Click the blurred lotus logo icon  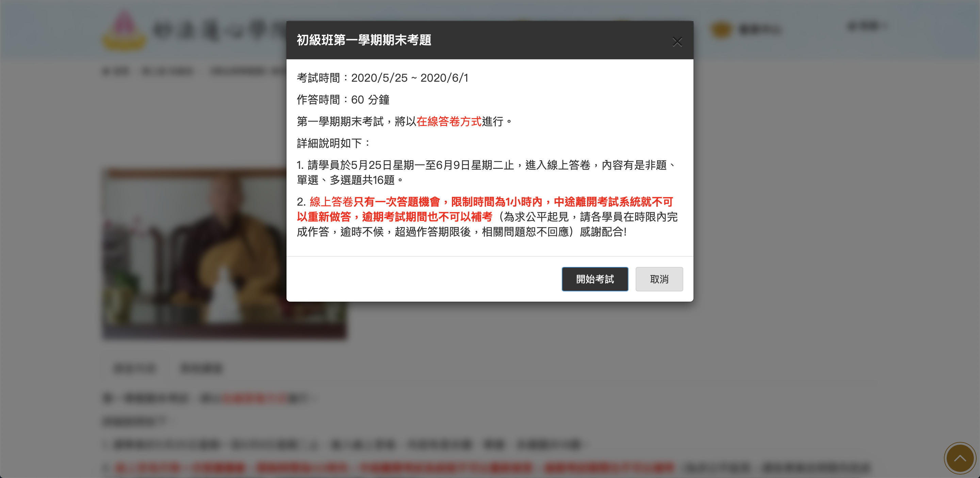pos(124,30)
